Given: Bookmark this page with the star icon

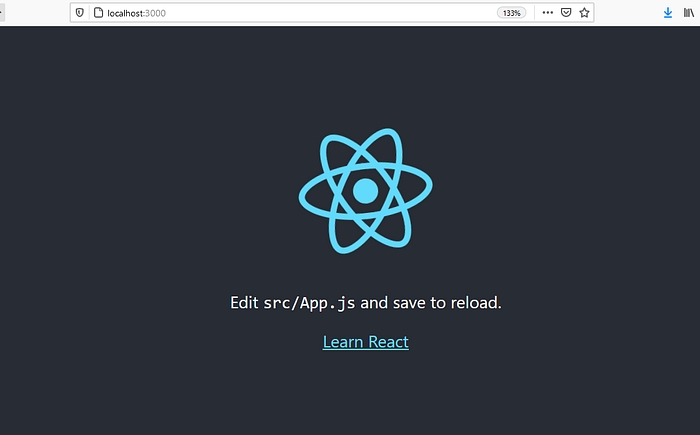Looking at the screenshot, I should coord(585,13).
